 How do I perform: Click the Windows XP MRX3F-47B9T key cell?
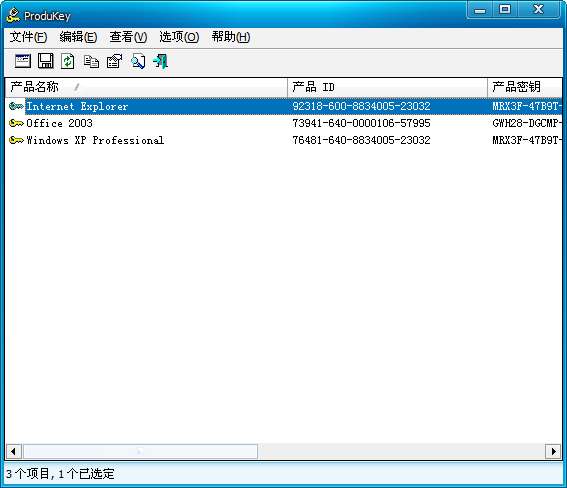[x=527, y=140]
